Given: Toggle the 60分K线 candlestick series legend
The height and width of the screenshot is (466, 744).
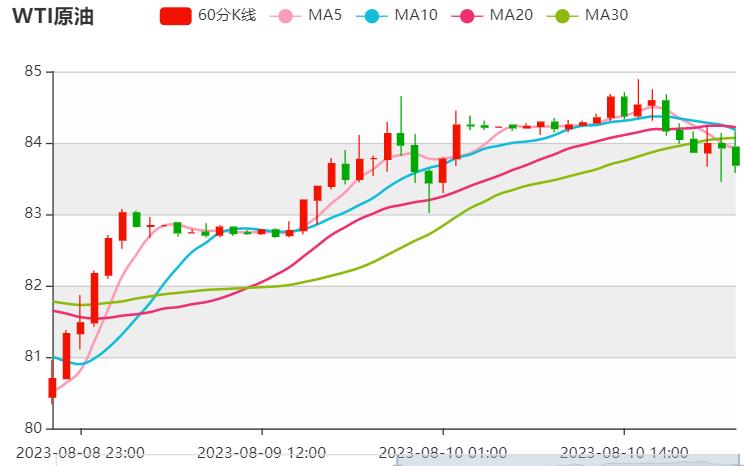Looking at the screenshot, I should coord(208,15).
